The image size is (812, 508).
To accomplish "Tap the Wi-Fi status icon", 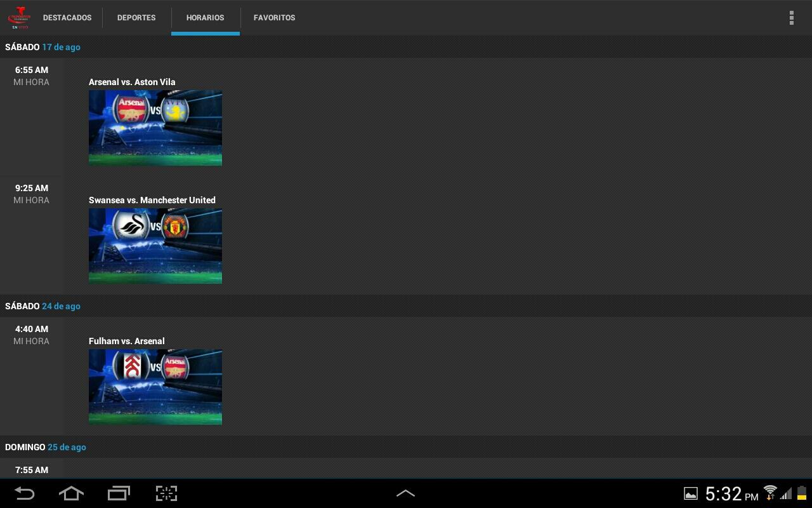I will [x=770, y=492].
